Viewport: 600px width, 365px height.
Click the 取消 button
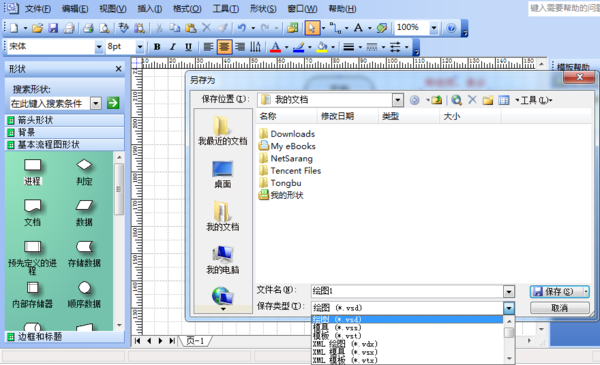[x=559, y=308]
